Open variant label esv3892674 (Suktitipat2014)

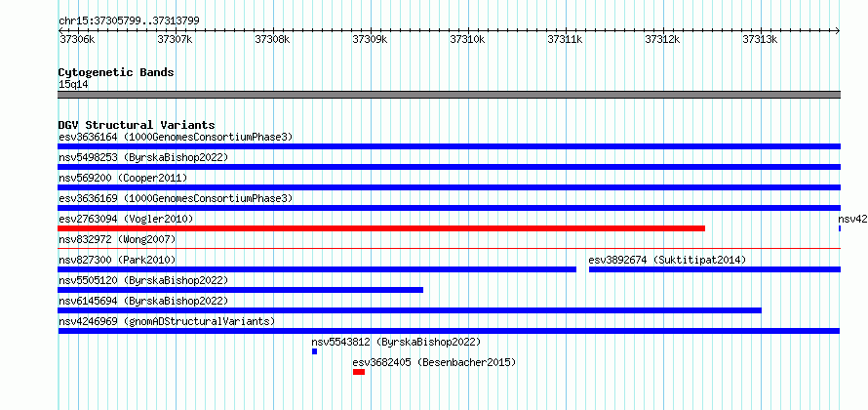667,260
